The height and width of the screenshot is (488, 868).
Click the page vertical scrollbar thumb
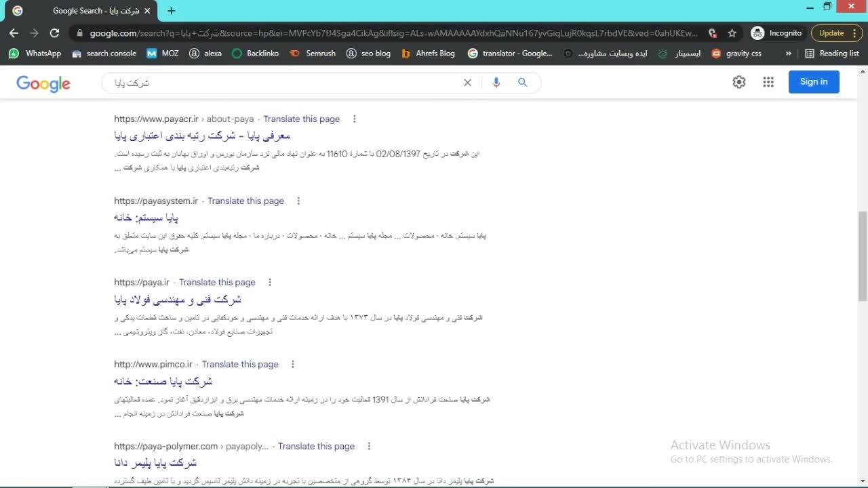[x=863, y=254]
